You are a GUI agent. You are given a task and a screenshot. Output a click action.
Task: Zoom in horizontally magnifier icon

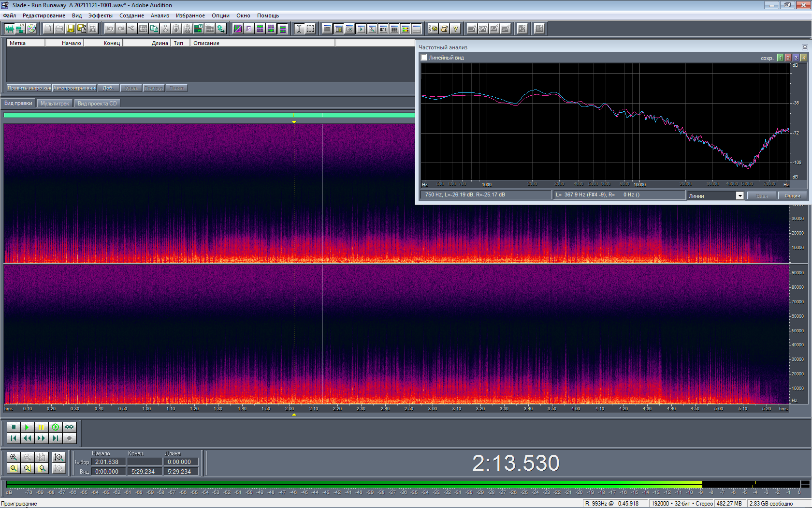[14, 457]
